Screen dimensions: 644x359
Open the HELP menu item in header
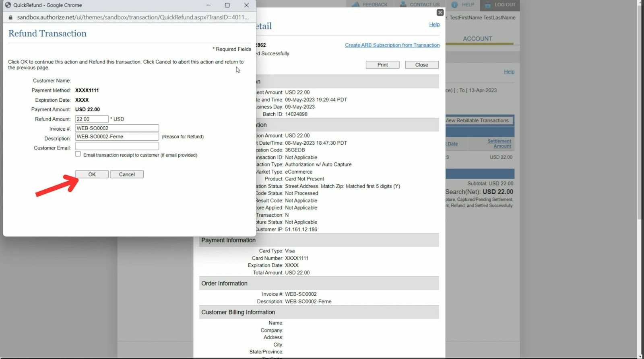468,5
